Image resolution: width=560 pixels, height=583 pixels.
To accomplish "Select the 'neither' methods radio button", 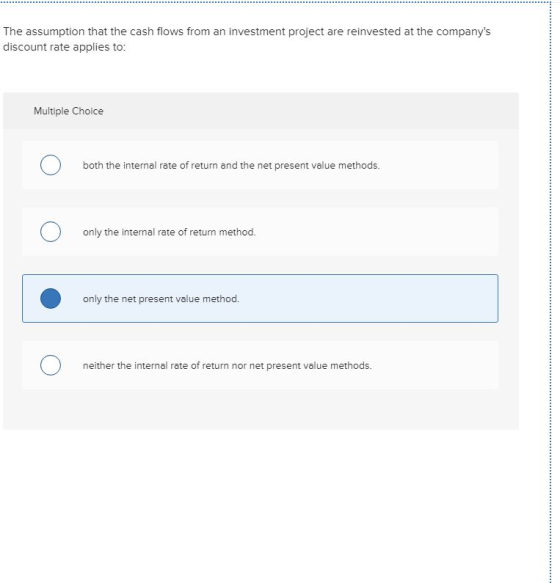I will tap(51, 365).
